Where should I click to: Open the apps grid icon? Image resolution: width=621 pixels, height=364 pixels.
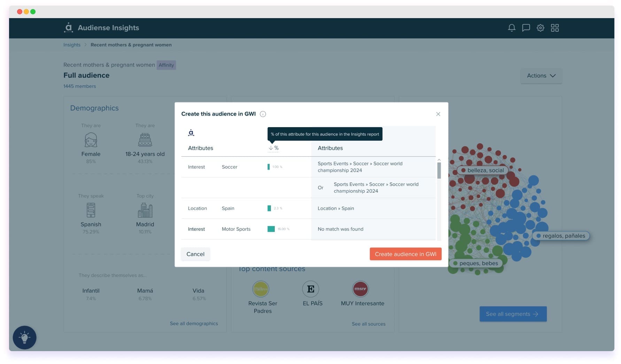[x=555, y=28]
